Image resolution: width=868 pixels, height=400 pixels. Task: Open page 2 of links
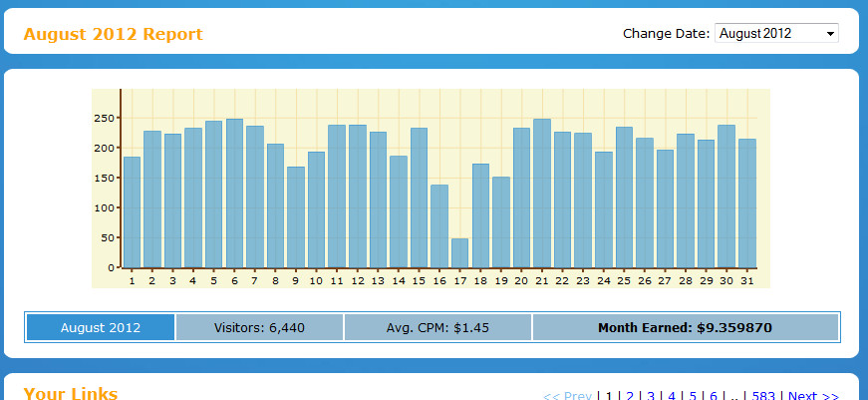click(630, 396)
